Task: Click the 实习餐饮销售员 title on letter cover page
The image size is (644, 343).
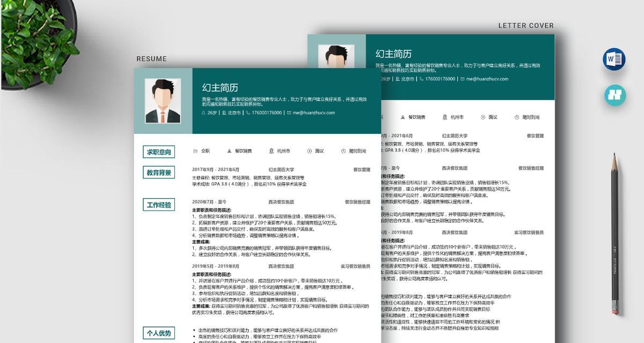Action: [x=529, y=232]
